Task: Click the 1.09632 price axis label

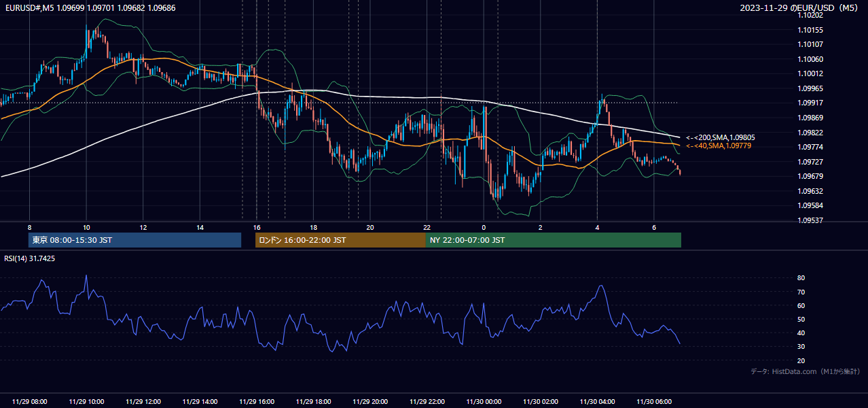Action: tap(810, 191)
